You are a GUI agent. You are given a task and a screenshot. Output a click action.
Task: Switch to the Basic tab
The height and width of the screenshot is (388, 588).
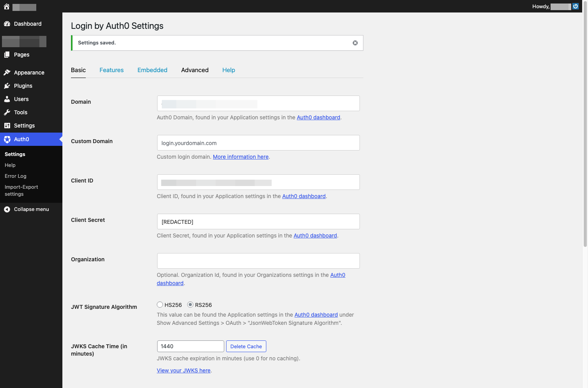pos(78,70)
